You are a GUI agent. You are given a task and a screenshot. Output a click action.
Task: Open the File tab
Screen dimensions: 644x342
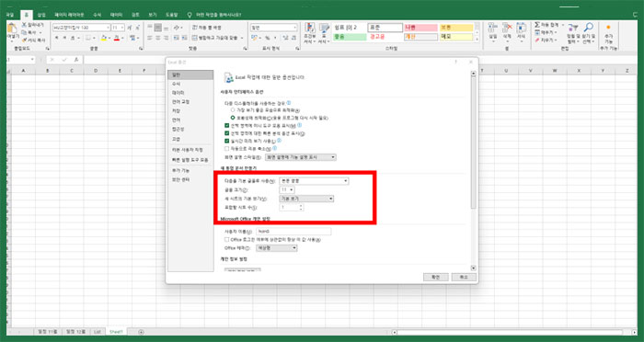[10, 15]
